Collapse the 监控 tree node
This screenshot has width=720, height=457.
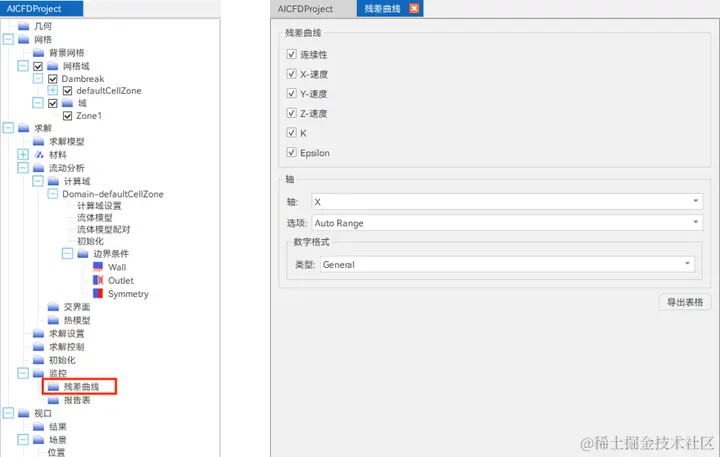23,373
